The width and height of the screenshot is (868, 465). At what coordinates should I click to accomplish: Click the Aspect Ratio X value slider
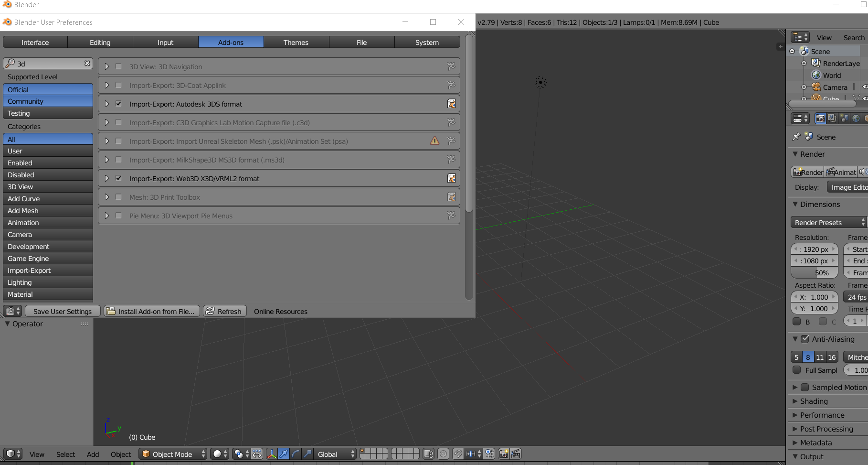(815, 297)
